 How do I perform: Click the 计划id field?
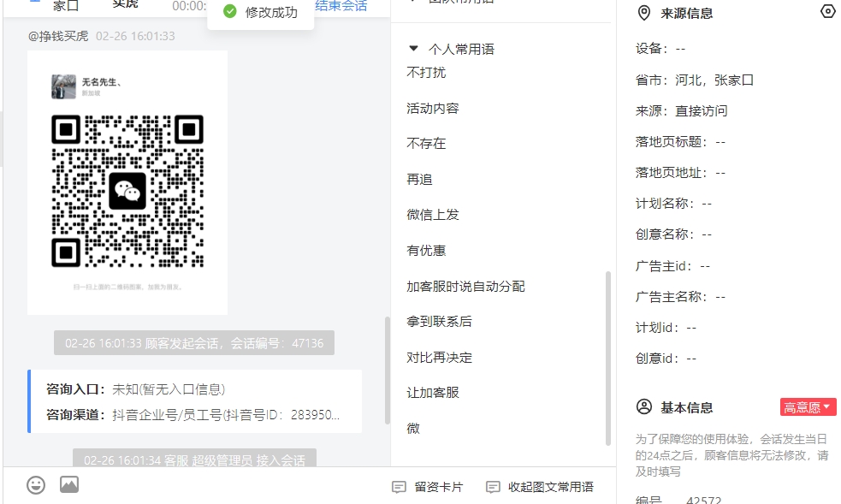click(x=666, y=327)
